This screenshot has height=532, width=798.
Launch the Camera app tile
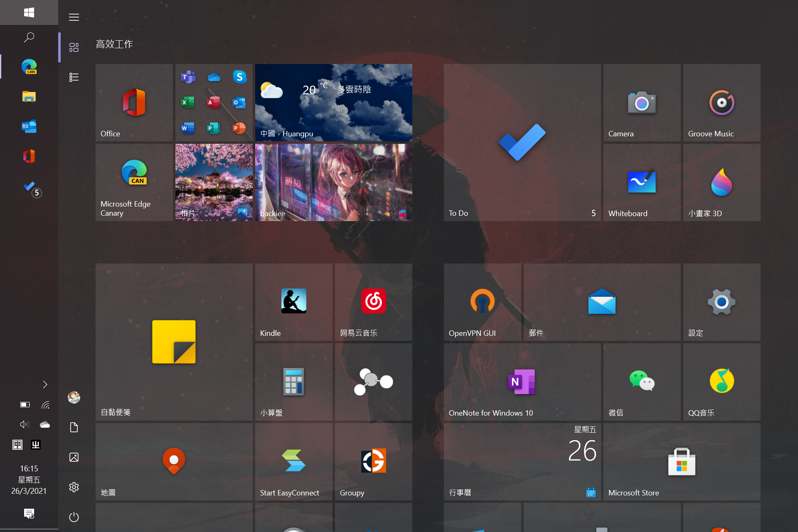(642, 102)
